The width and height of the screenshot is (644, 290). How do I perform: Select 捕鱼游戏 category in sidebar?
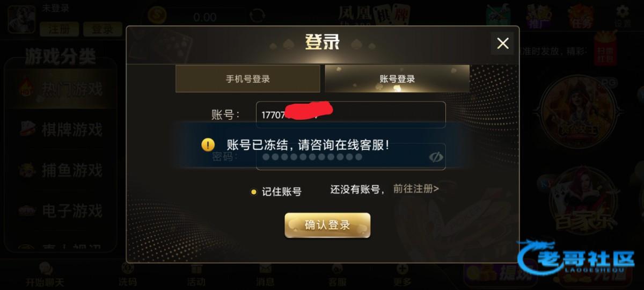(61, 170)
